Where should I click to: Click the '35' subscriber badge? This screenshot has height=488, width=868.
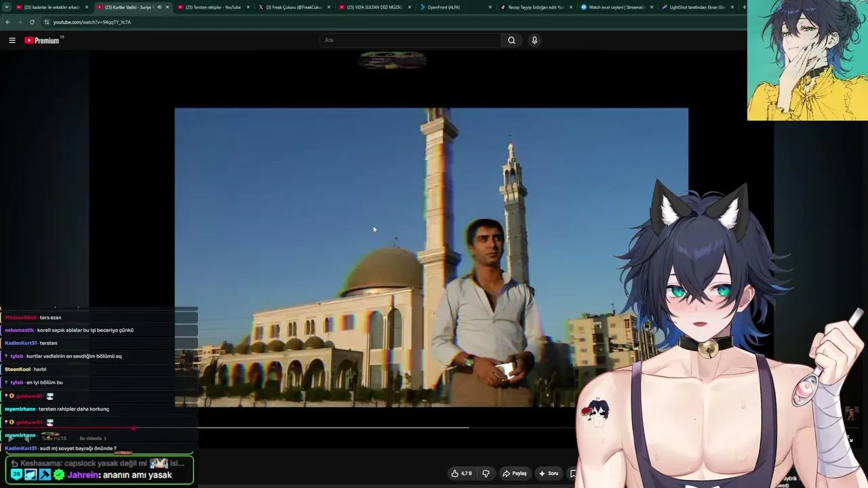tap(16, 475)
